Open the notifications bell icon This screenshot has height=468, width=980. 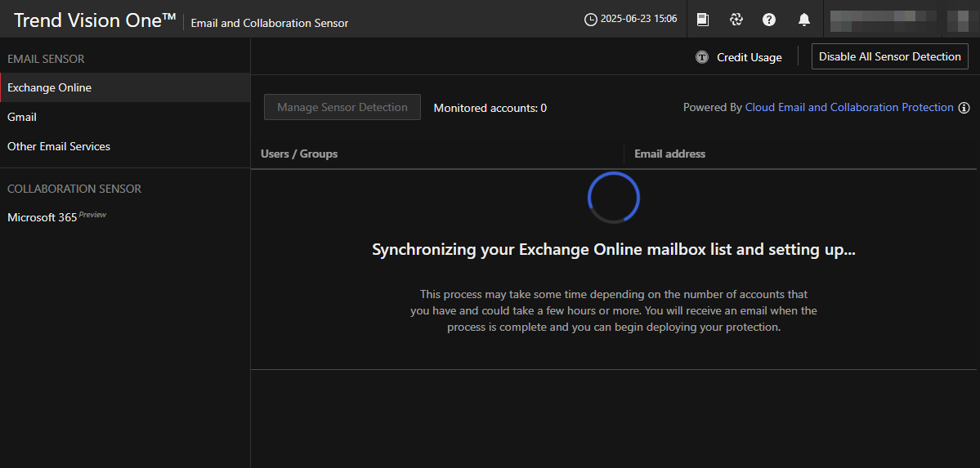tap(804, 20)
